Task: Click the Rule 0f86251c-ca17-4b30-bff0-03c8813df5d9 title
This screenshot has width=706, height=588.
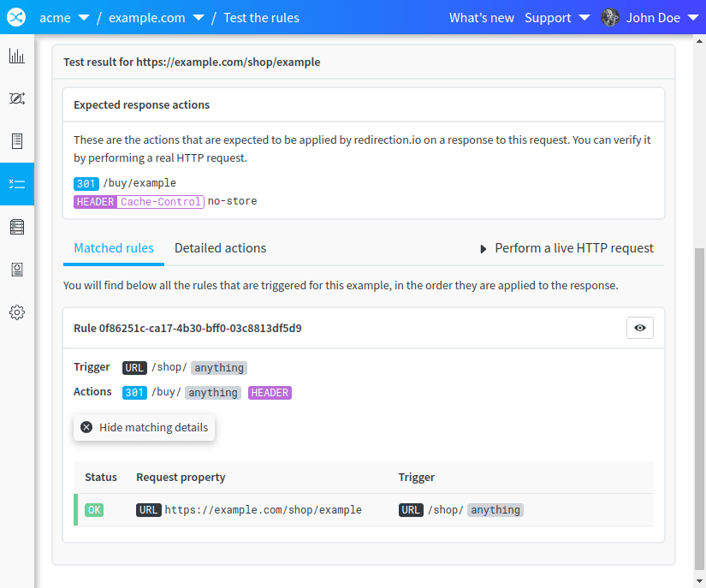Action: [187, 328]
